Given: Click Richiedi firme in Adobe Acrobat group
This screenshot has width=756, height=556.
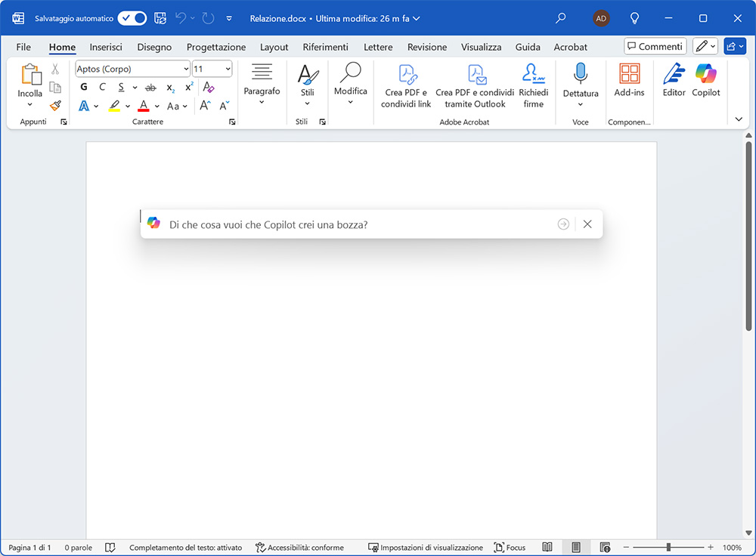Looking at the screenshot, I should (x=533, y=86).
